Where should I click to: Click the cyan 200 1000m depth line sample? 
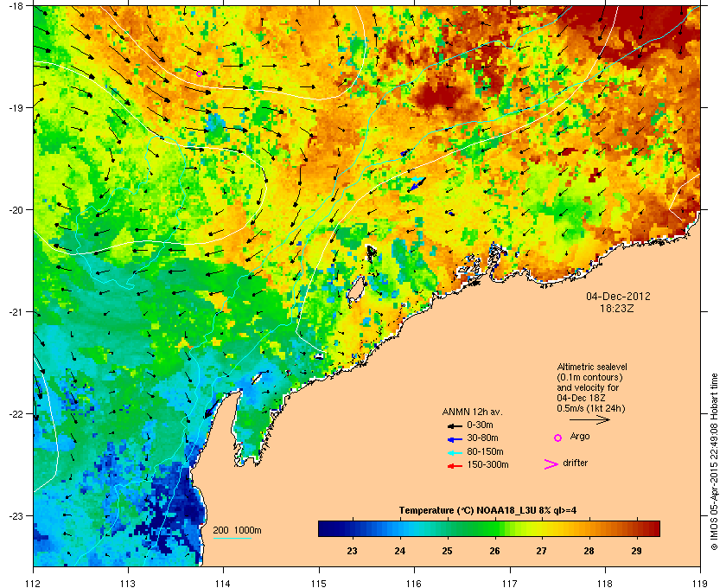pyautogui.click(x=232, y=539)
